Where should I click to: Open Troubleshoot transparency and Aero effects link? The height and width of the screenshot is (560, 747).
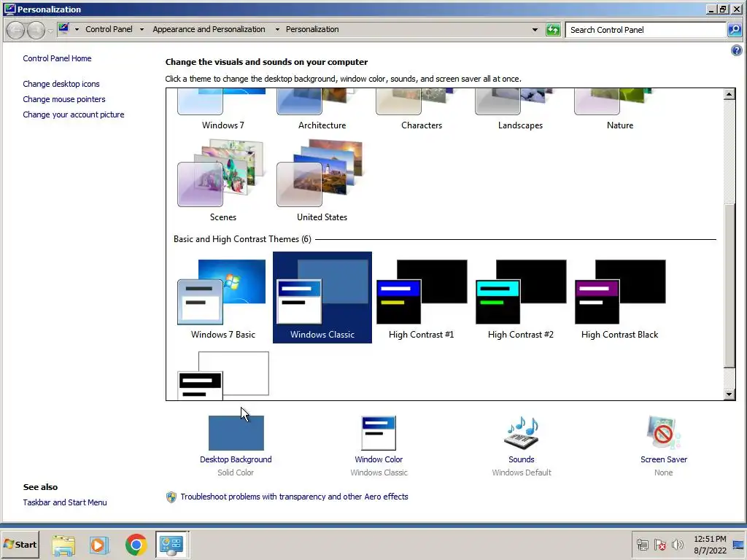click(x=294, y=497)
